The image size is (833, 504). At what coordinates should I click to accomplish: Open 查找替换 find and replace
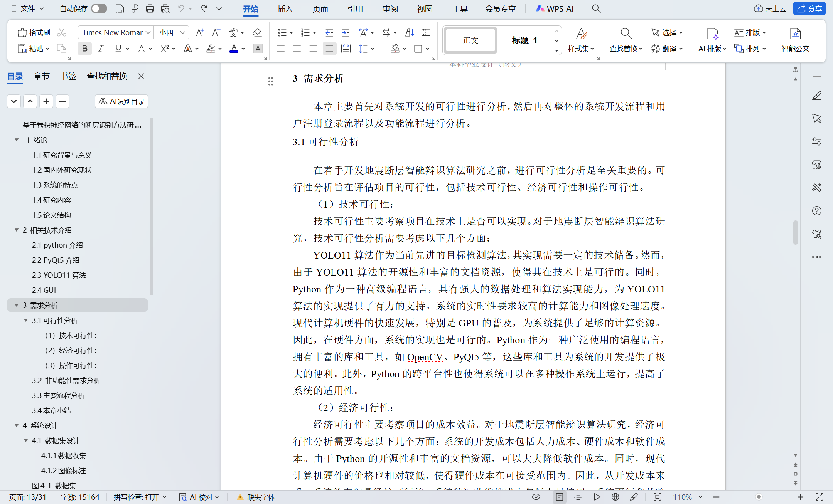pos(626,40)
